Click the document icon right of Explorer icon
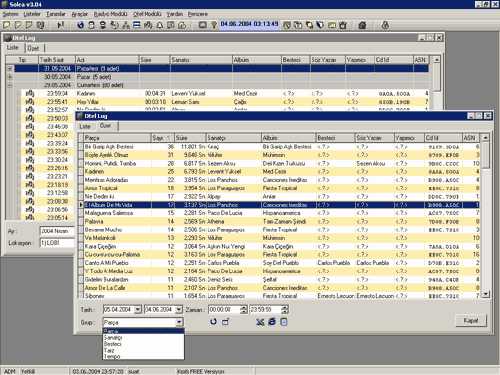The width and height of the screenshot is (500, 375). point(284,322)
